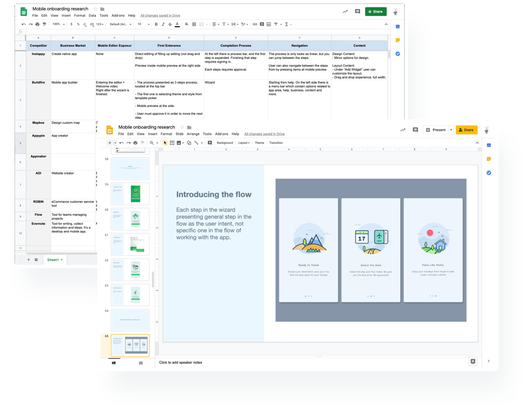Open the font family dropdown in Sheets
This screenshot has width=532, height=416.
click(121, 25)
